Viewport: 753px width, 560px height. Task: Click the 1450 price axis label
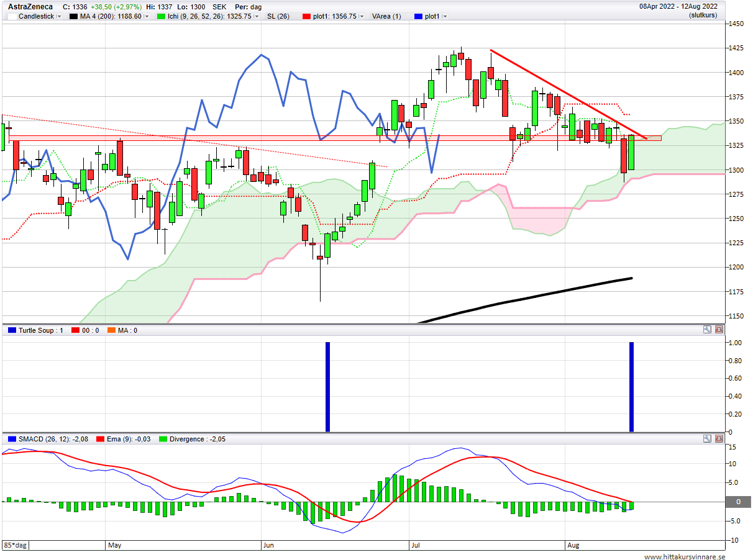pos(737,24)
